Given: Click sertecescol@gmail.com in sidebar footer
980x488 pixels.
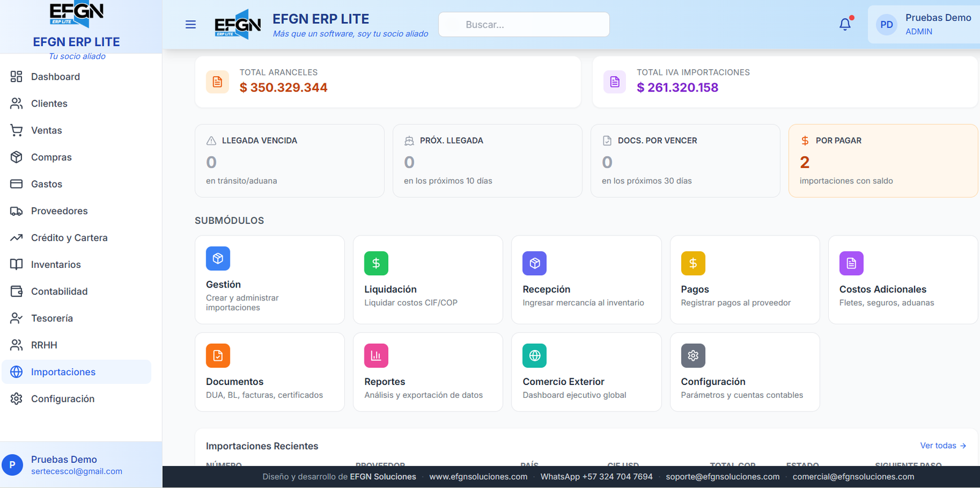Looking at the screenshot, I should tap(77, 471).
